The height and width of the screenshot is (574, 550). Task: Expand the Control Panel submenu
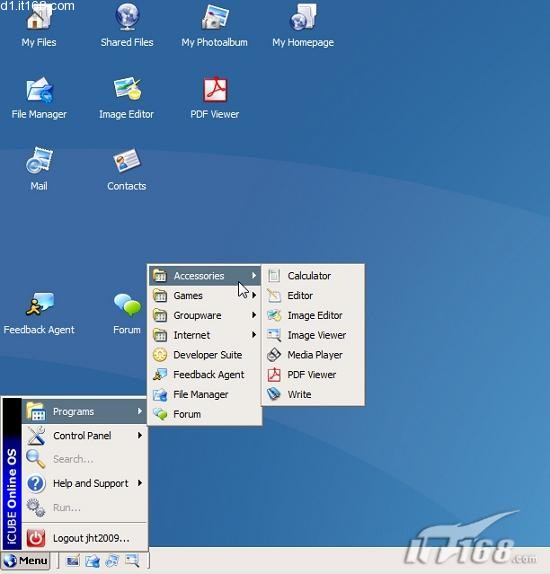tap(85, 436)
